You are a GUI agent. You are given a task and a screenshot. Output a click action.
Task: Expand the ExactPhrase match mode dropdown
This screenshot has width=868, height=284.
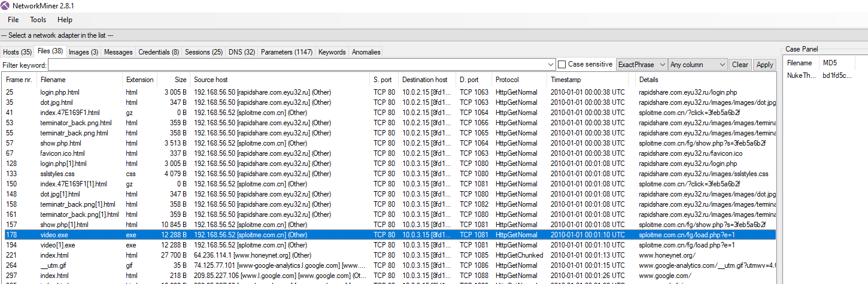click(642, 65)
